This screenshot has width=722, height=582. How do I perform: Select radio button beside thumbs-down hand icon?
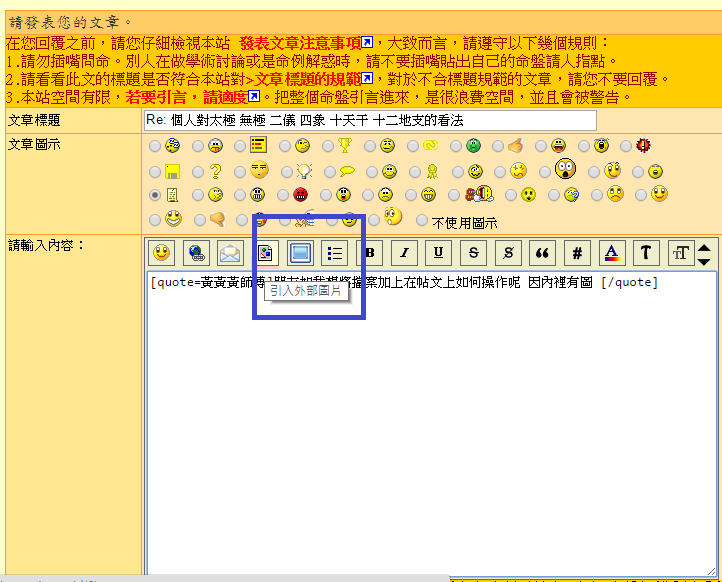(x=200, y=220)
